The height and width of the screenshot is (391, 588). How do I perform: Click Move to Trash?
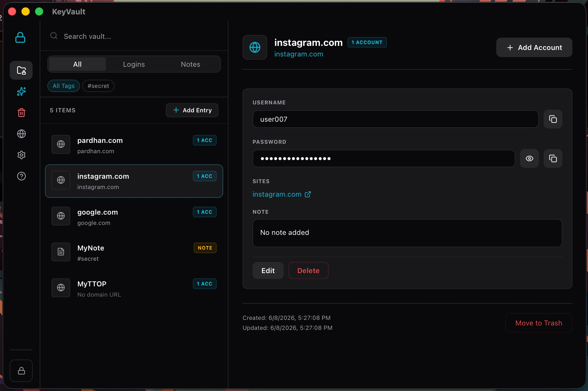click(x=539, y=323)
